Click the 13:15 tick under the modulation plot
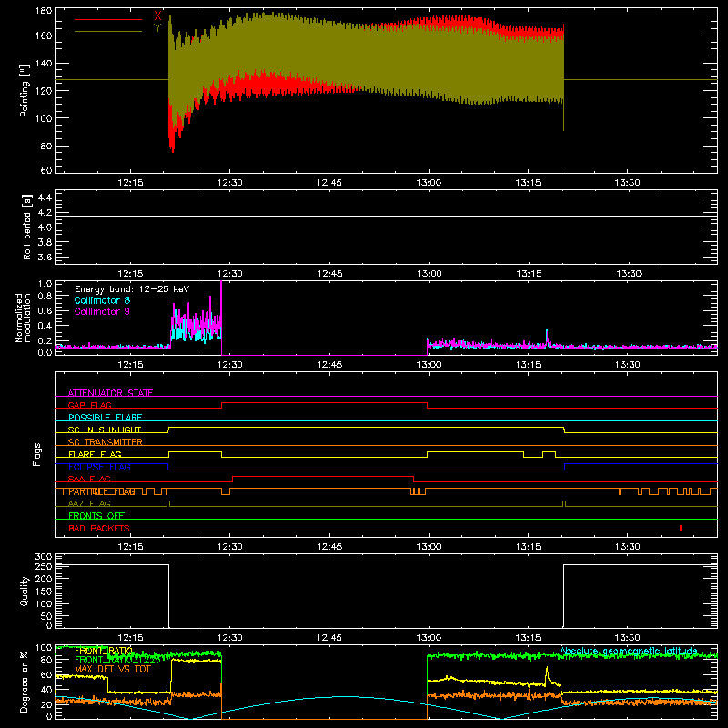This screenshot has width=728, height=728. (529, 365)
